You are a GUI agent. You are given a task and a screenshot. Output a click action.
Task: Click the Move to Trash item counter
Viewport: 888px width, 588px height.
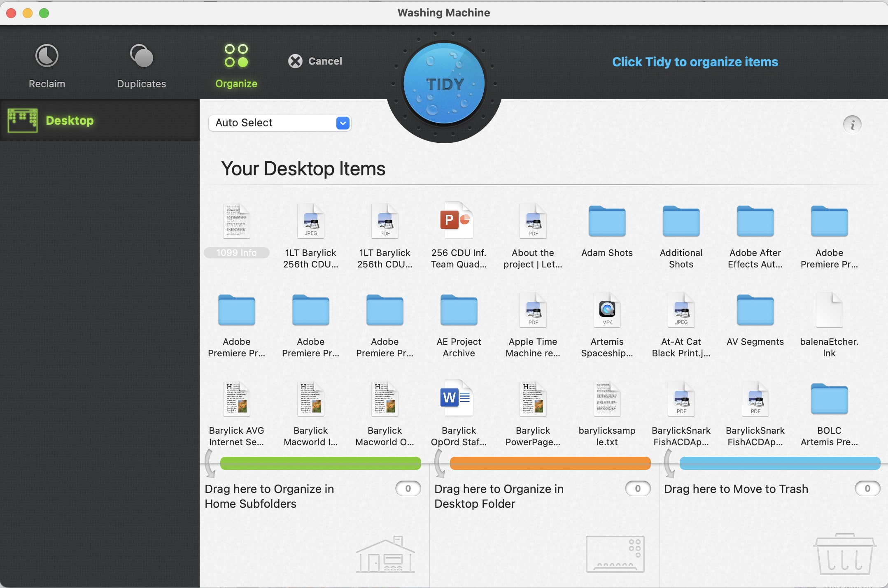(867, 488)
